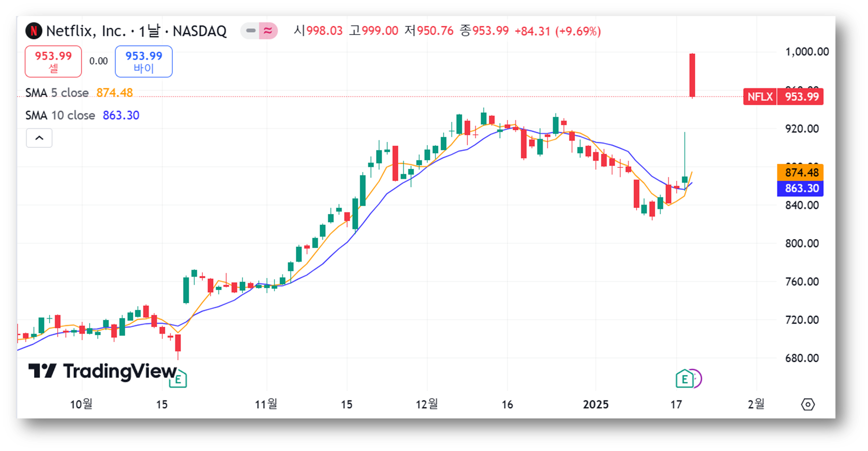This screenshot has height=451, width=868.
Task: Click the 0.00 spread value
Action: click(99, 61)
